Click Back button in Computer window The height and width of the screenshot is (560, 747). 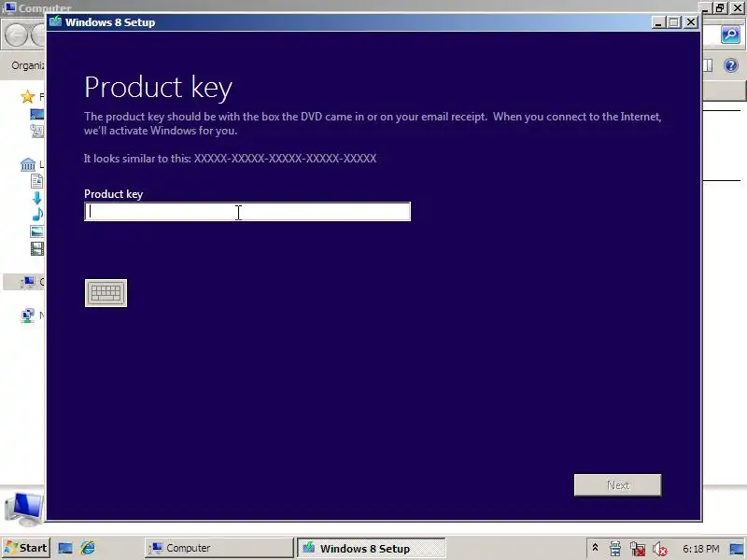click(x=16, y=35)
